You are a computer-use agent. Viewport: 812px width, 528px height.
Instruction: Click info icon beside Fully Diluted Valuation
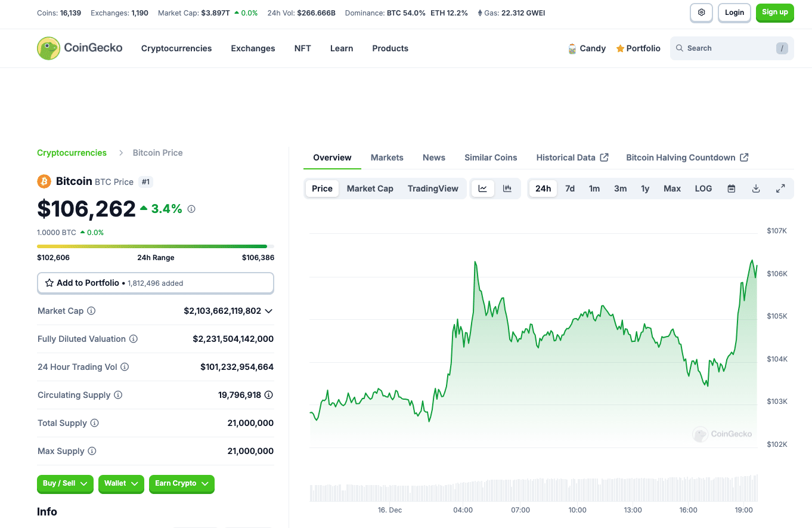134,339
